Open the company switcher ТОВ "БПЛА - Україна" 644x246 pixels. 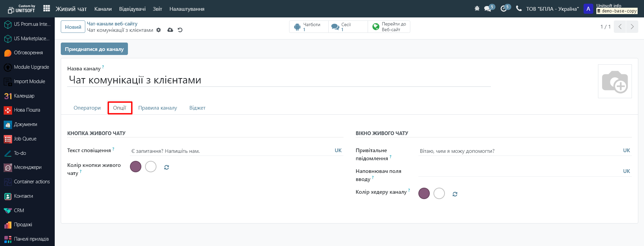pyautogui.click(x=552, y=9)
